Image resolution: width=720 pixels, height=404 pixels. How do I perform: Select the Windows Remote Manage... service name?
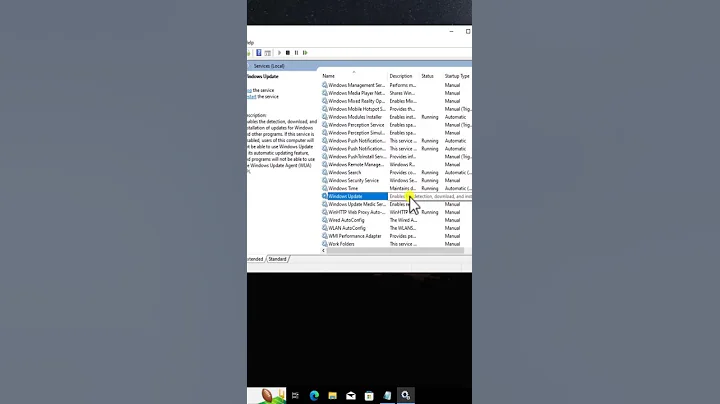pyautogui.click(x=356, y=164)
